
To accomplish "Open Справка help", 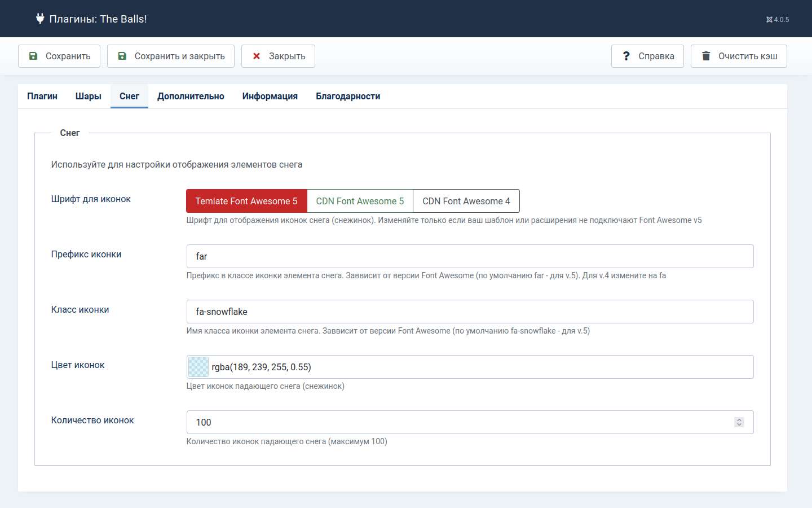I will tap(647, 56).
